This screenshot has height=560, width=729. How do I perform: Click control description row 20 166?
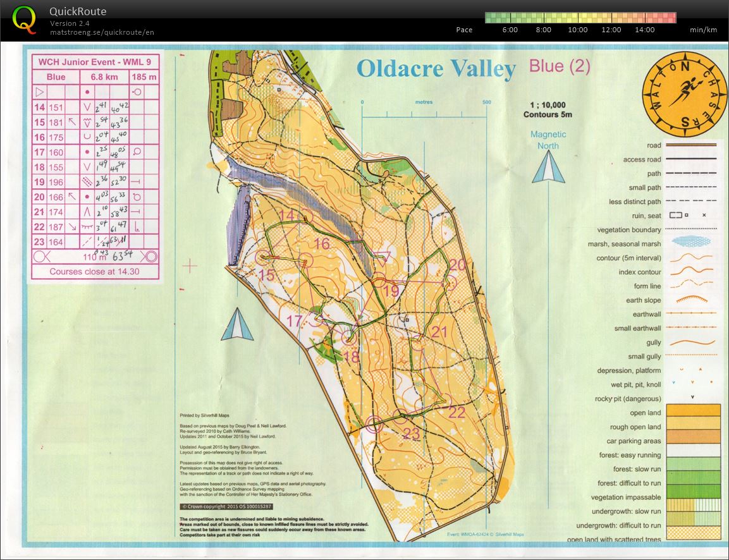click(x=95, y=197)
